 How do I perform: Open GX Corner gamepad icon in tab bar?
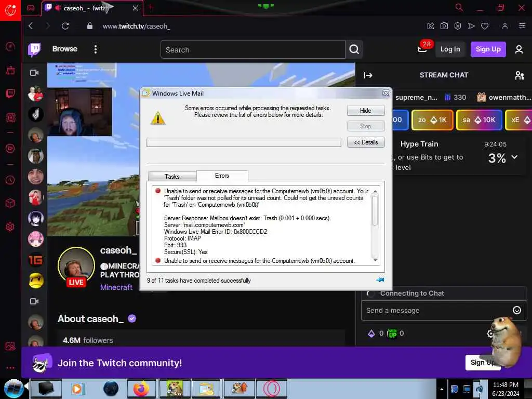click(x=31, y=8)
